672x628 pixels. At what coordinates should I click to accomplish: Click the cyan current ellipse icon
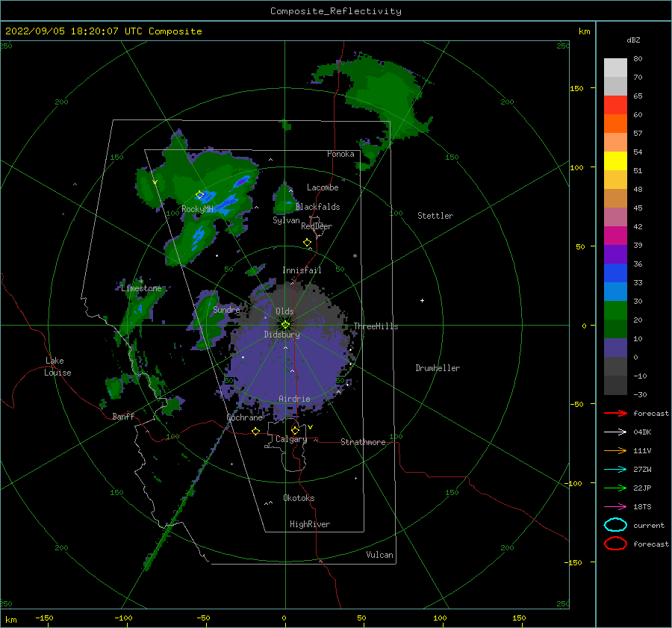coord(615,525)
